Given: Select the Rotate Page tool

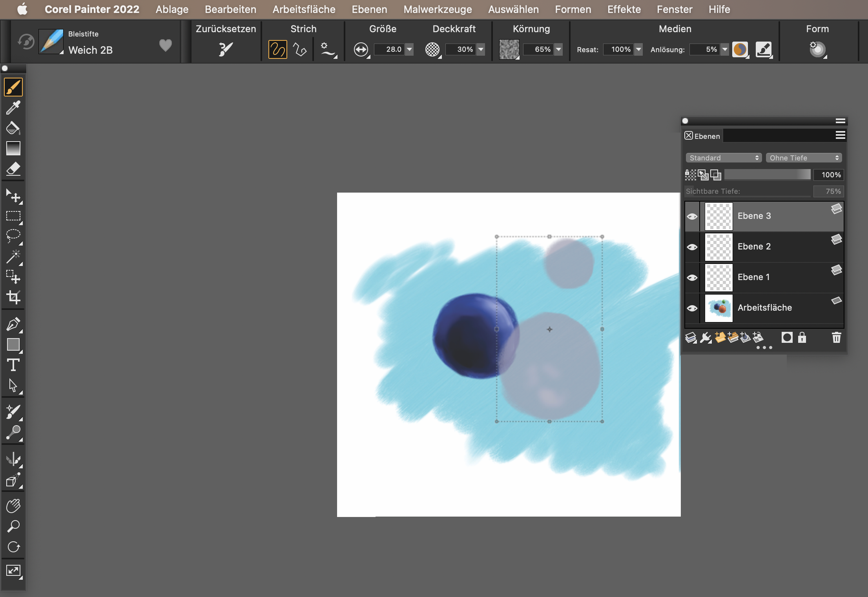Looking at the screenshot, I should tap(13, 547).
